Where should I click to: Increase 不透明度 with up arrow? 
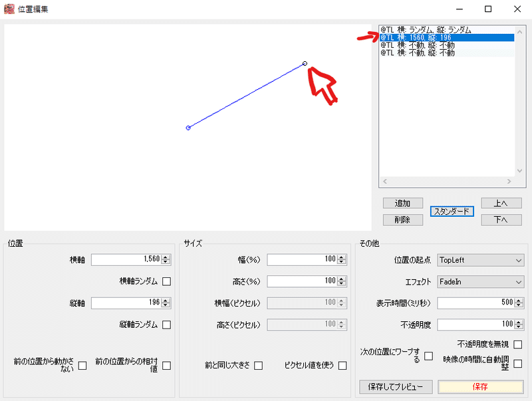(x=519, y=323)
